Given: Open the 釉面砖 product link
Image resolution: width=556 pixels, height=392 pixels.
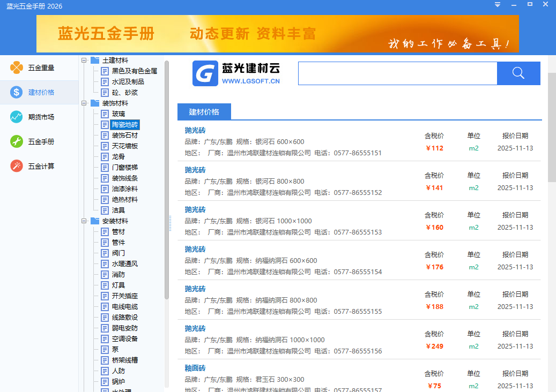Looking at the screenshot, I should [195, 368].
